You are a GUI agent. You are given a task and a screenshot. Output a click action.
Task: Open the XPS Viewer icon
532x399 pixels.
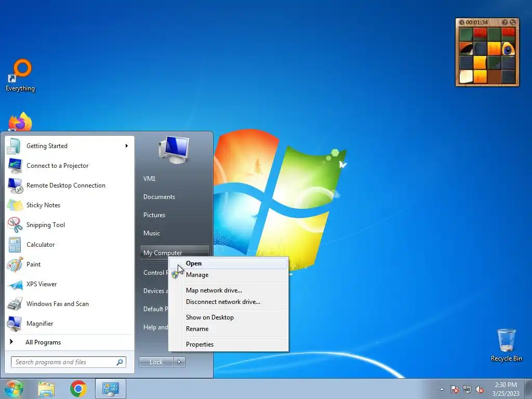(15, 284)
